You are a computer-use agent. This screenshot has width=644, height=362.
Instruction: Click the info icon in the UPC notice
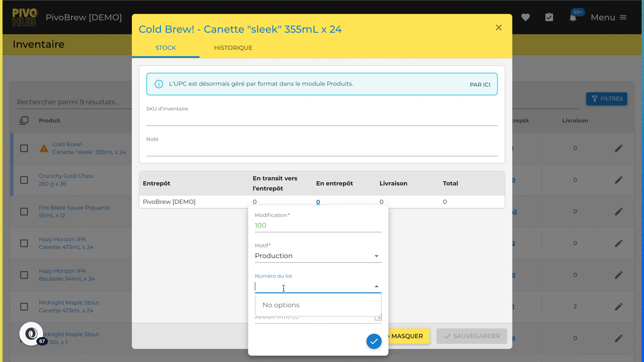[159, 84]
